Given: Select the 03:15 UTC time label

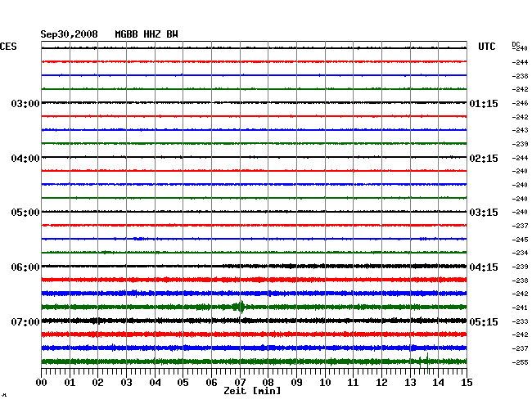Looking at the screenshot, I should (484, 213).
